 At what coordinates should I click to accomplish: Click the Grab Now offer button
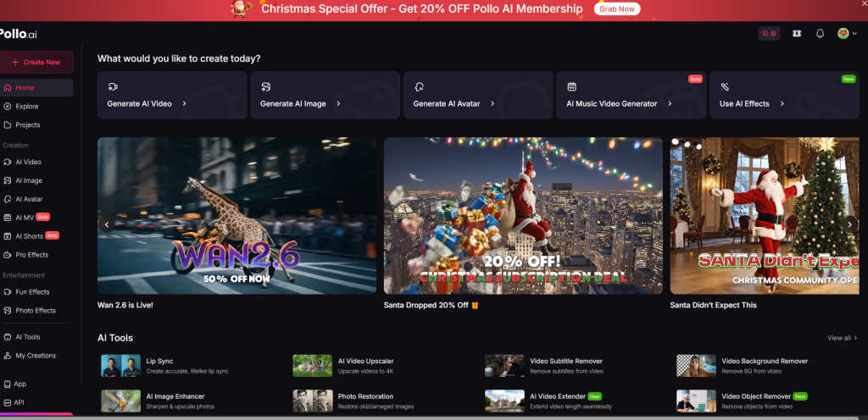pos(617,8)
